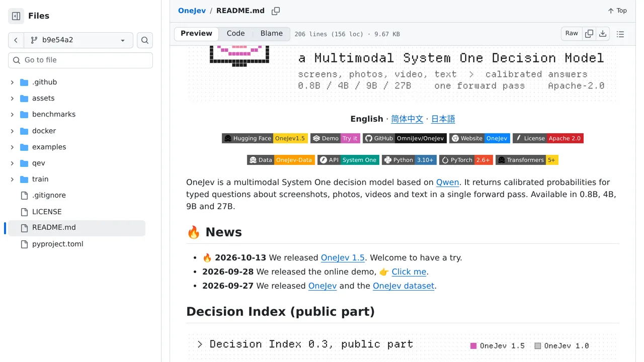
Task: Expand the docker folder
Action: (12, 131)
